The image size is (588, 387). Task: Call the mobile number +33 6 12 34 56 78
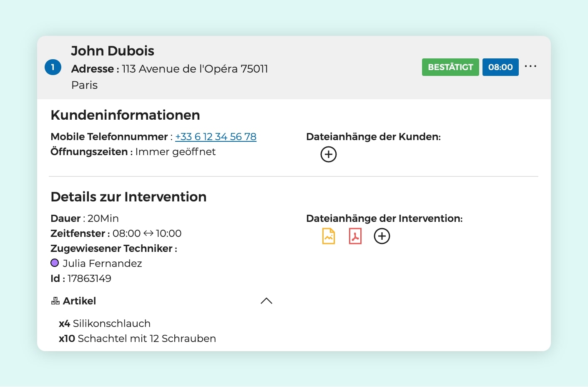[216, 137]
